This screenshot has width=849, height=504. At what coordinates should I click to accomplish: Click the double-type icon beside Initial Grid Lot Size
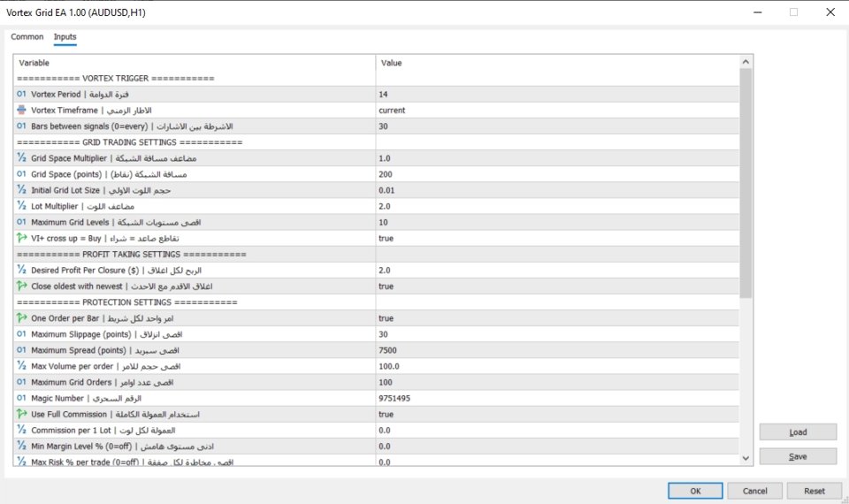click(x=21, y=190)
